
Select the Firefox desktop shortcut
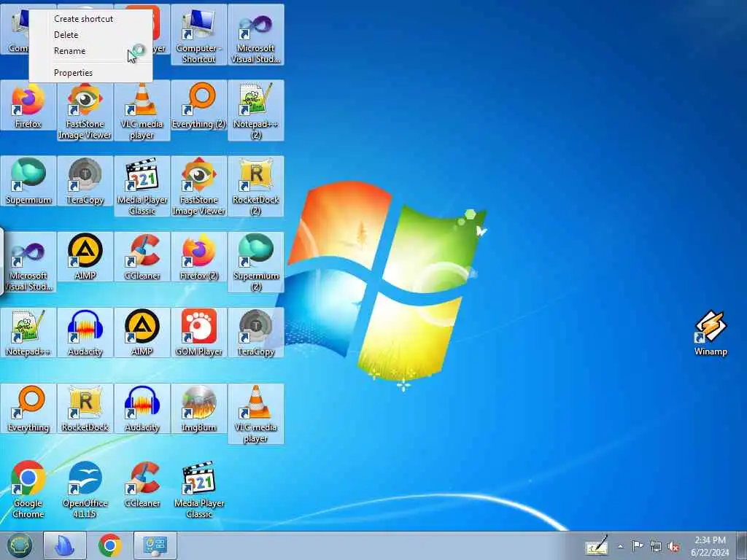(28, 105)
